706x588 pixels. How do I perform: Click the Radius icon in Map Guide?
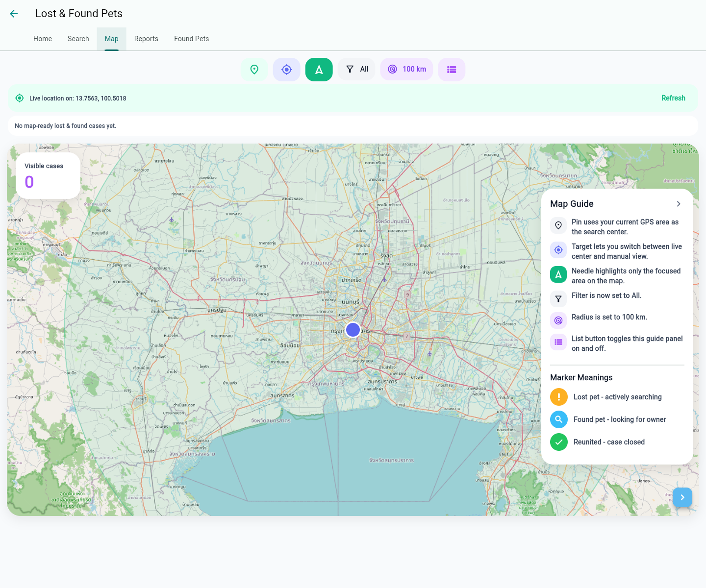558,320
